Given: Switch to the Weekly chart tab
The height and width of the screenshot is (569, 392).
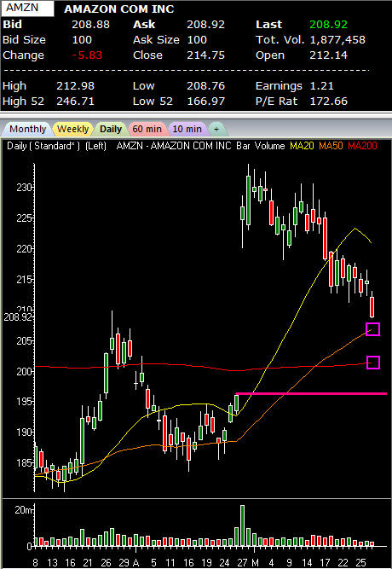Looking at the screenshot, I should click(x=73, y=129).
